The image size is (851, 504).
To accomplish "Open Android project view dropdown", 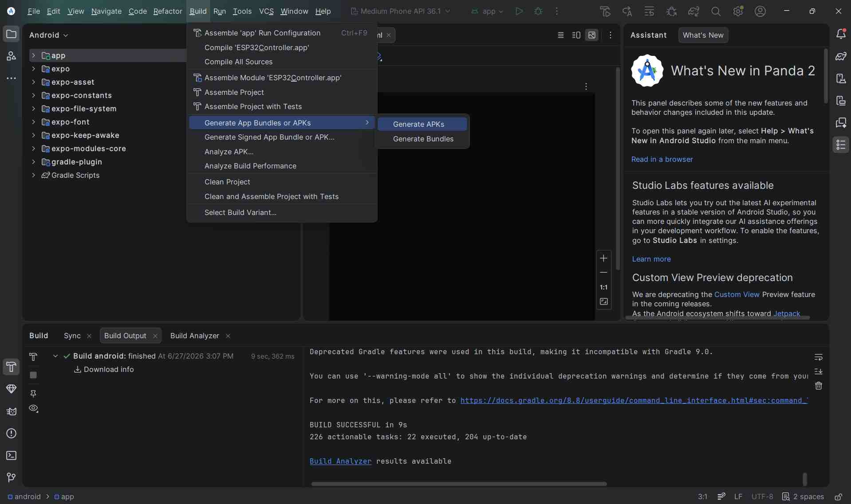I will (x=48, y=35).
